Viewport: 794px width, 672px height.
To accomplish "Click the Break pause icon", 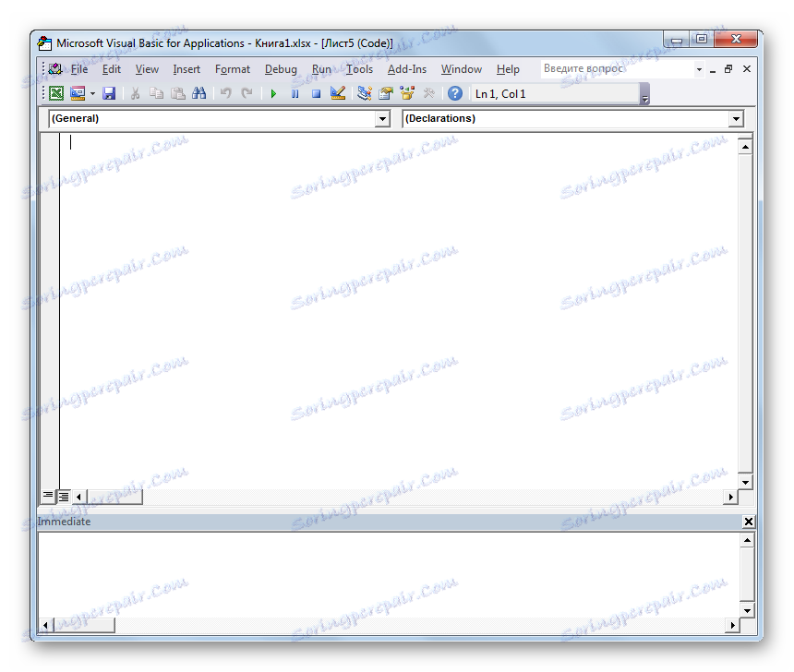I will (295, 93).
